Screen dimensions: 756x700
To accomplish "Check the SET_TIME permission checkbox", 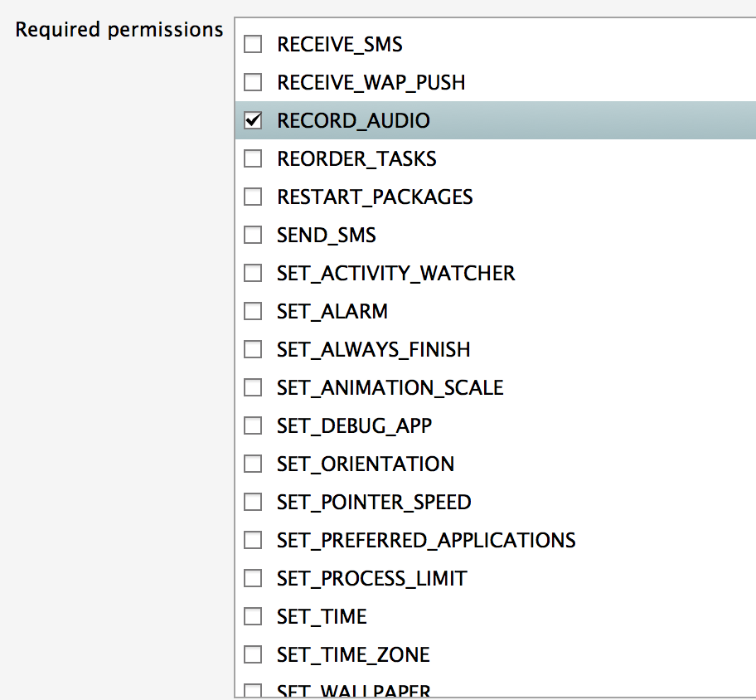I will pos(253,616).
